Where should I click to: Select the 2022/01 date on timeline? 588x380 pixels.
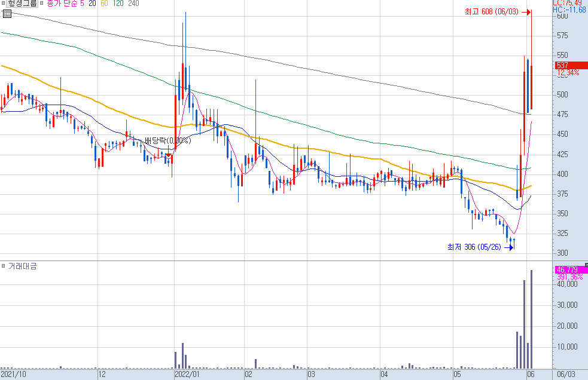click(x=187, y=375)
